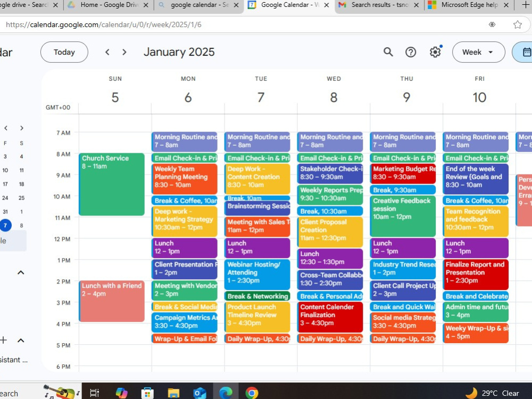Select date 25 in mini calendar

pos(21,198)
